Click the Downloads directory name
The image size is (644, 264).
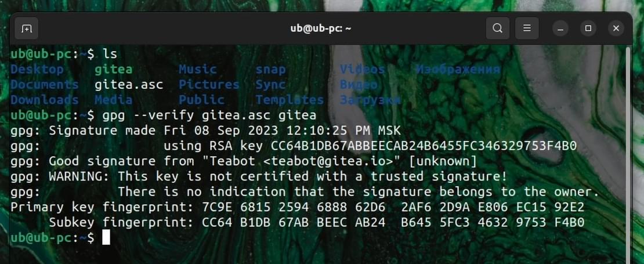click(44, 100)
